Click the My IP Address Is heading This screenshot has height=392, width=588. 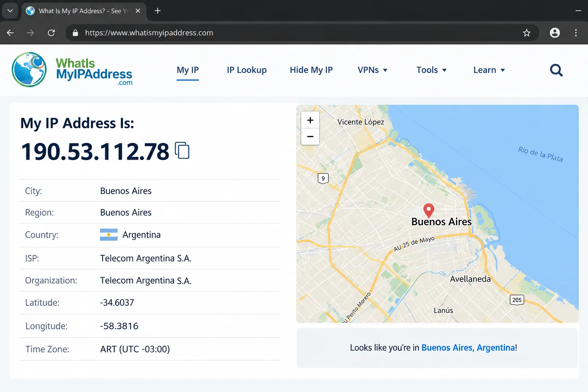77,123
